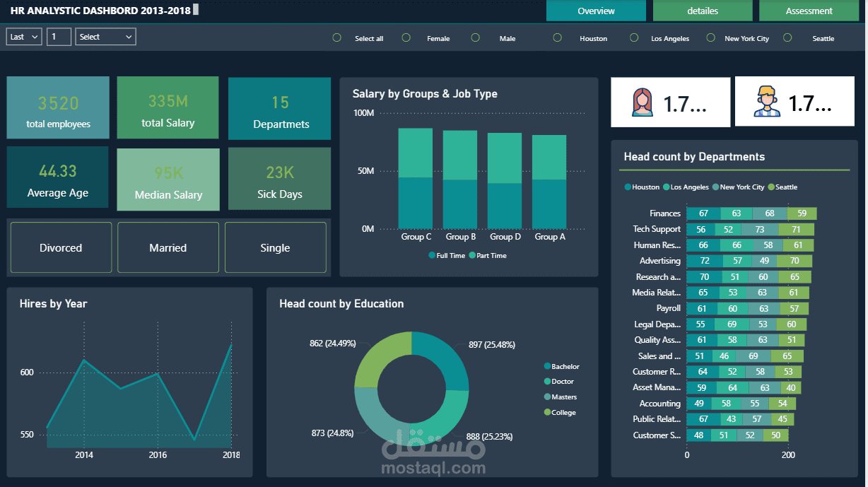Filter by Los Angeles city
The height and width of the screenshot is (487, 868).
(x=635, y=38)
